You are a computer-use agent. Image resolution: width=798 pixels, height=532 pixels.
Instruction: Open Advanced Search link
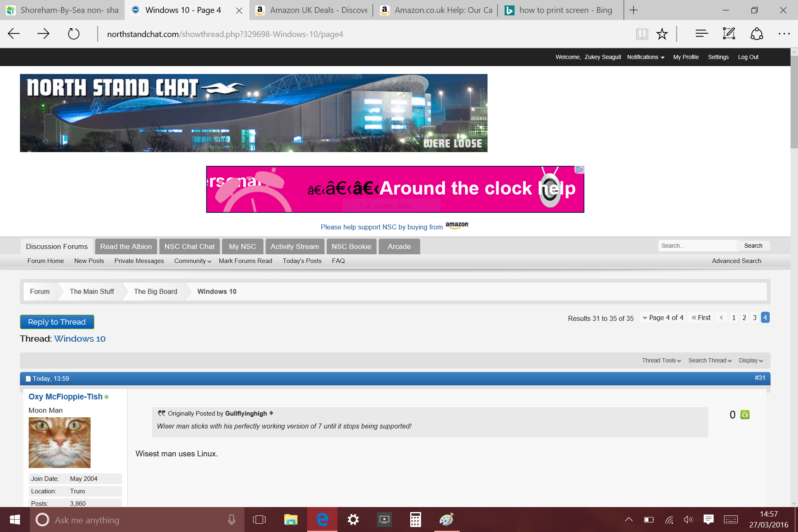coord(736,261)
